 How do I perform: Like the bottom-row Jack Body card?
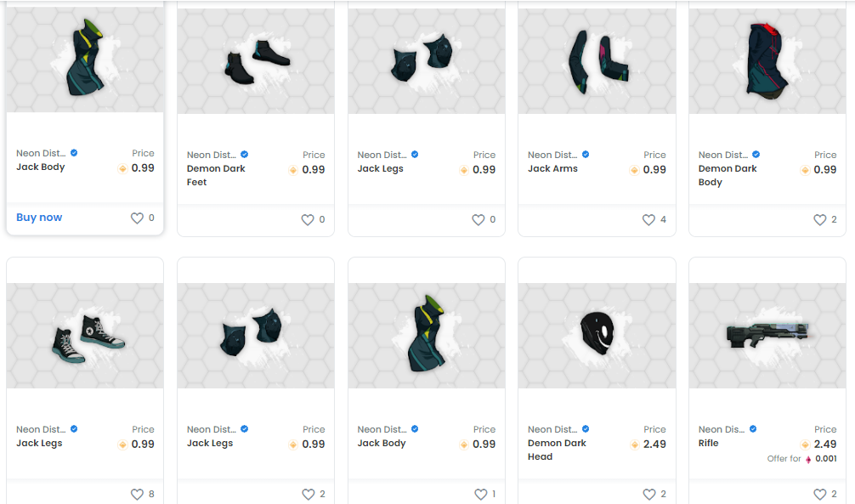tap(480, 494)
